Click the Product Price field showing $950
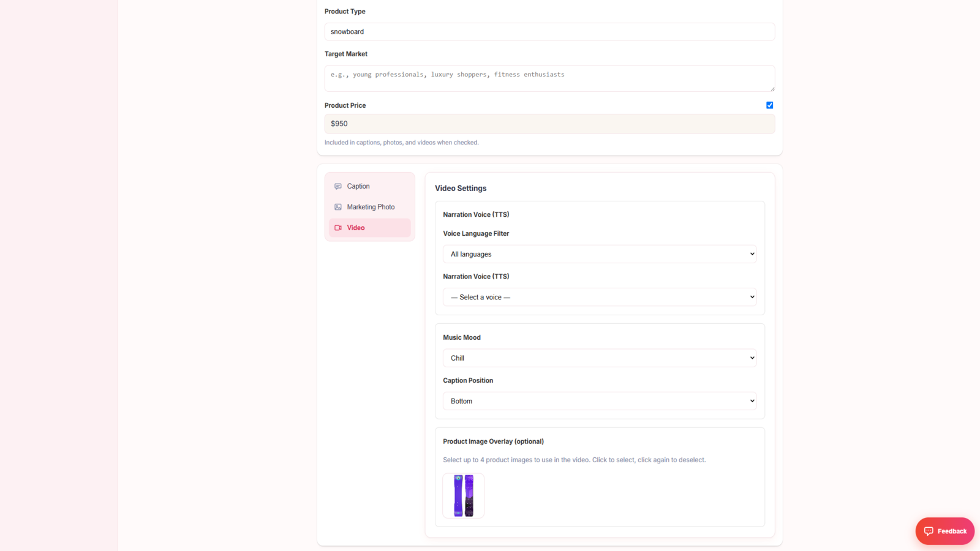 [549, 124]
